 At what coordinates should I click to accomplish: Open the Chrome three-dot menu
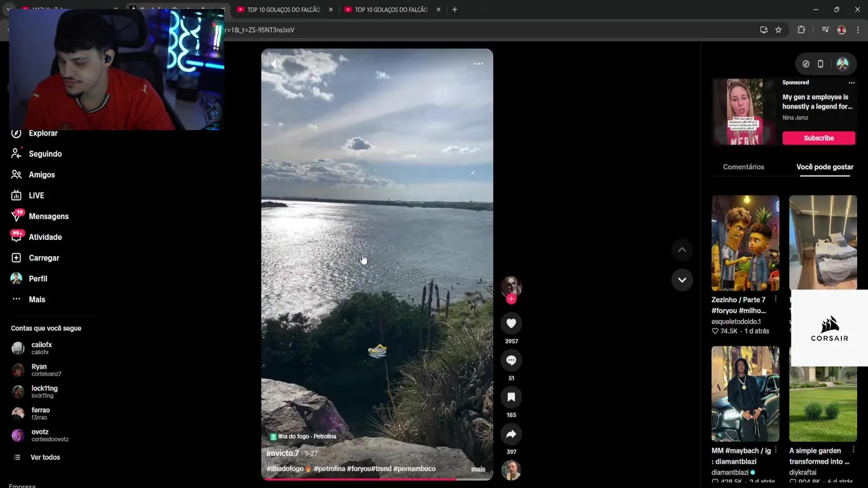[x=858, y=30]
